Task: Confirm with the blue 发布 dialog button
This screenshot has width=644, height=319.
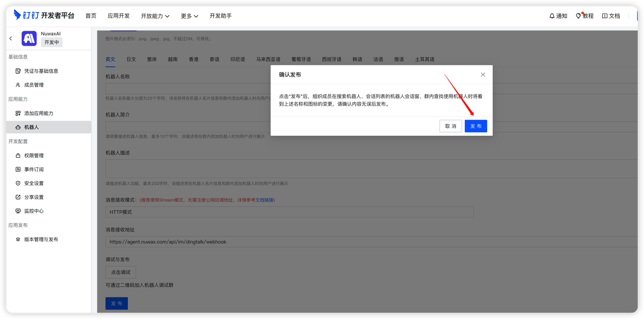Action: click(476, 126)
